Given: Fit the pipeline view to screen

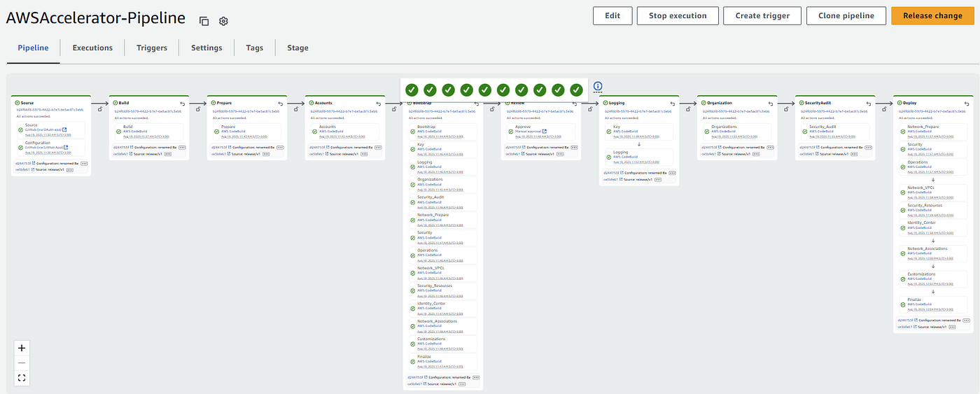Looking at the screenshot, I should pyautogui.click(x=22, y=378).
